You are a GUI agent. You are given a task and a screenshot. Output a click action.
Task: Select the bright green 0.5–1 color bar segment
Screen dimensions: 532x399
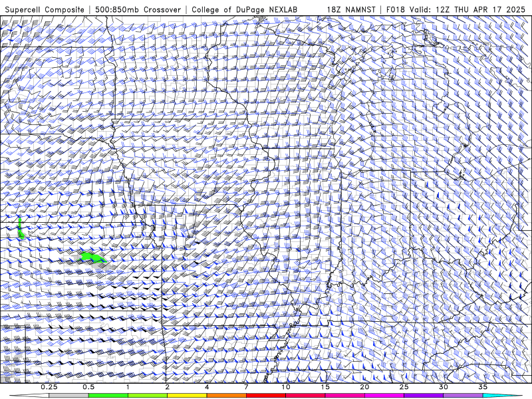tap(108, 396)
